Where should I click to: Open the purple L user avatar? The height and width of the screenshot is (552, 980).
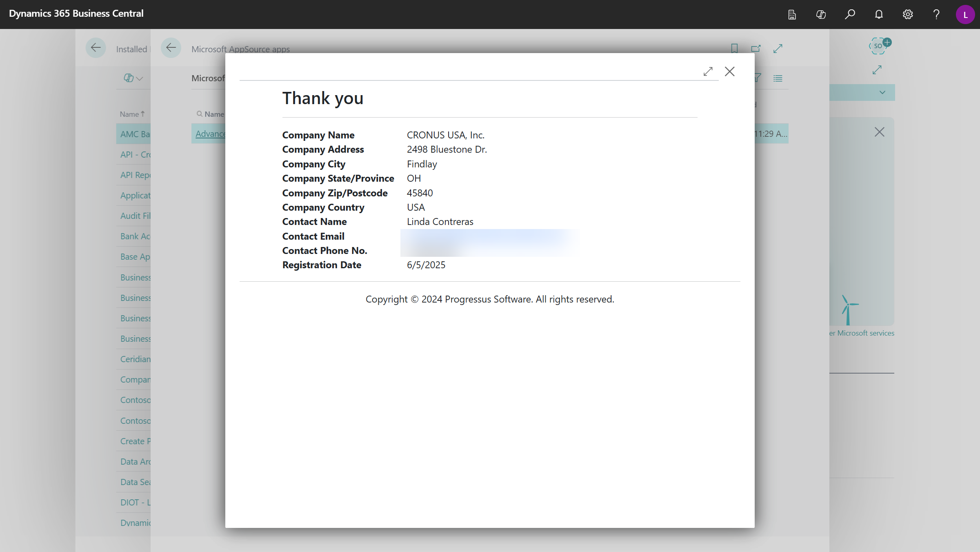point(965,14)
